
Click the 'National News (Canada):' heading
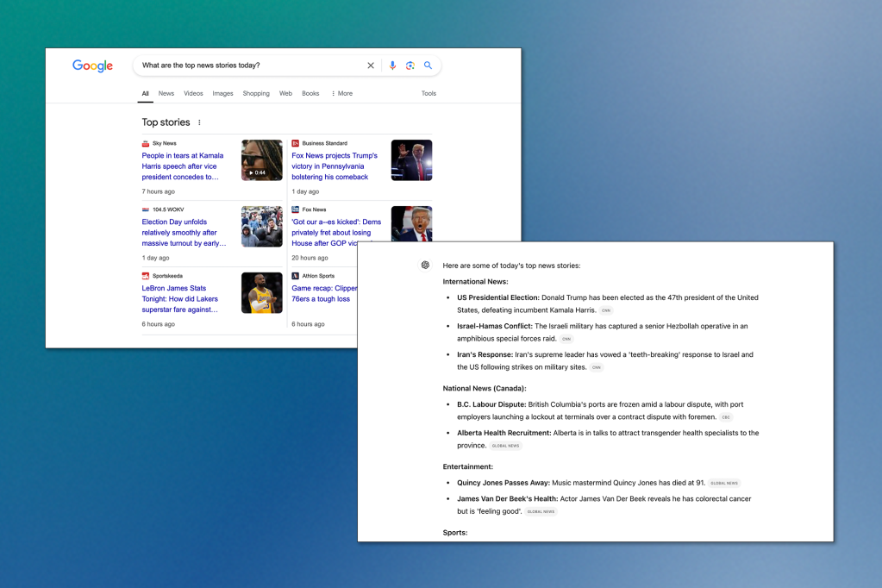[x=485, y=388]
